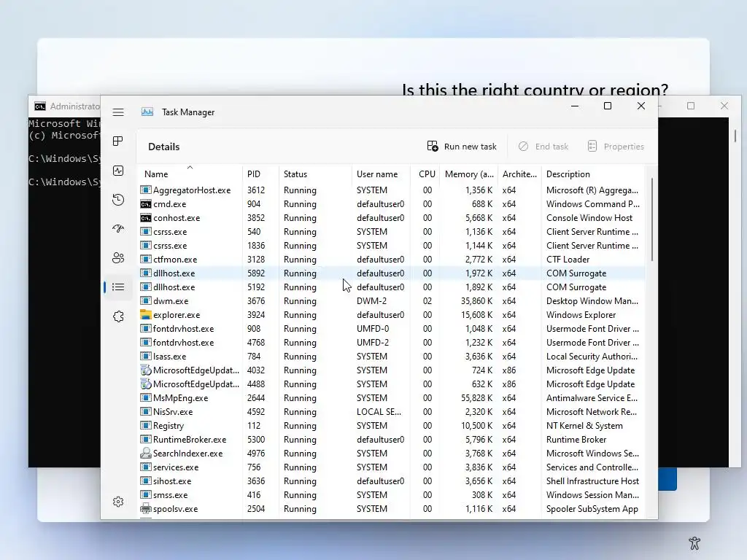Sort by the Name column header

click(190, 174)
